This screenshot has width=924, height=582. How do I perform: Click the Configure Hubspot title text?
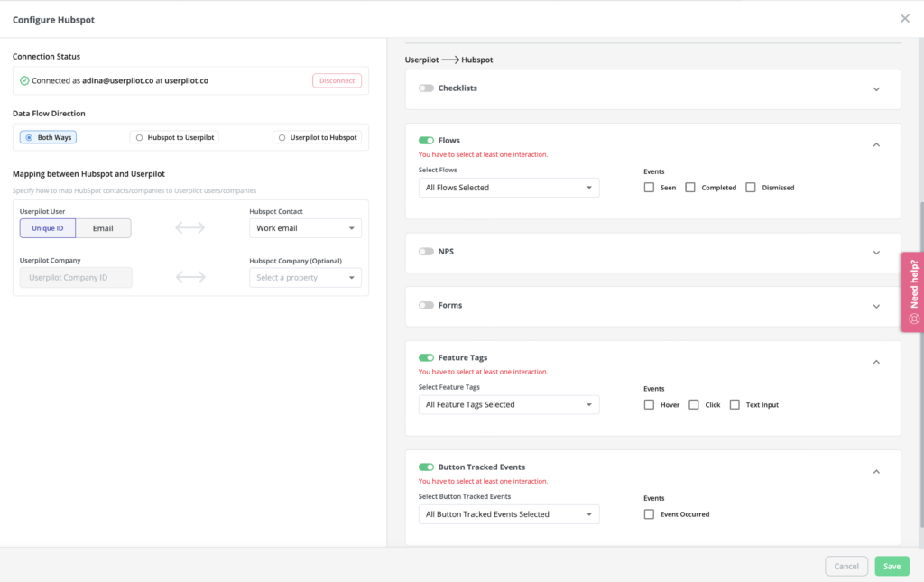53,20
